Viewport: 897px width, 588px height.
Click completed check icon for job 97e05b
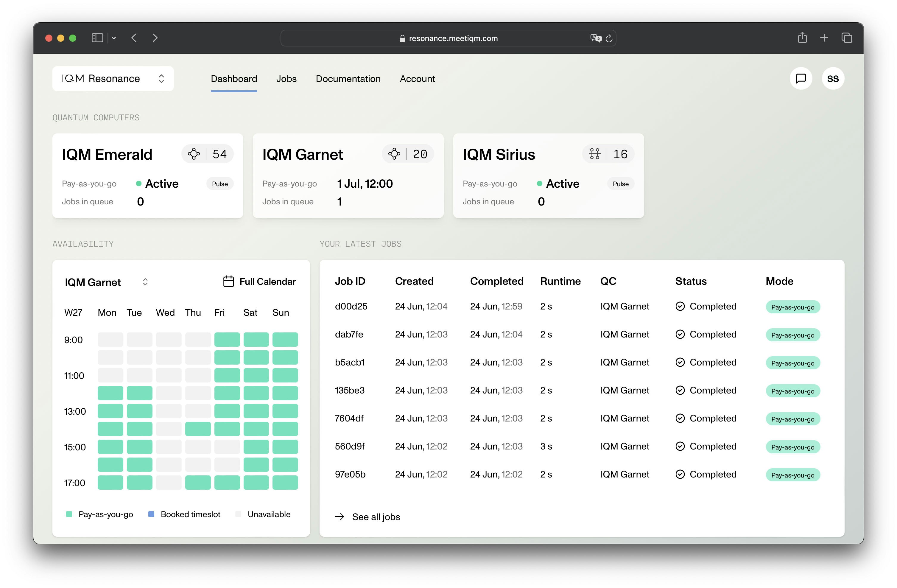[680, 474]
